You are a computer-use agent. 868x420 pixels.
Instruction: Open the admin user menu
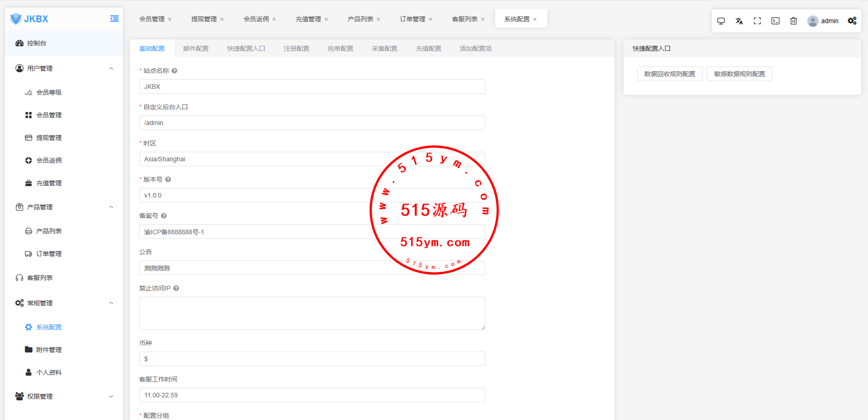point(823,21)
